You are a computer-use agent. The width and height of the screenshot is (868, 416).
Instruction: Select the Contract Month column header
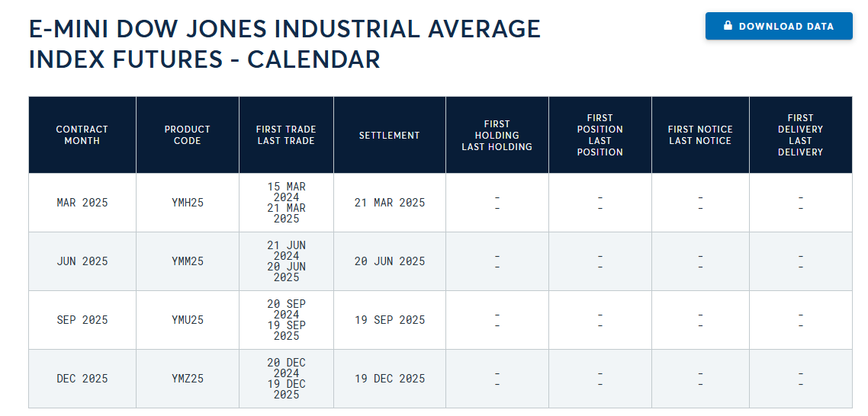coord(82,135)
